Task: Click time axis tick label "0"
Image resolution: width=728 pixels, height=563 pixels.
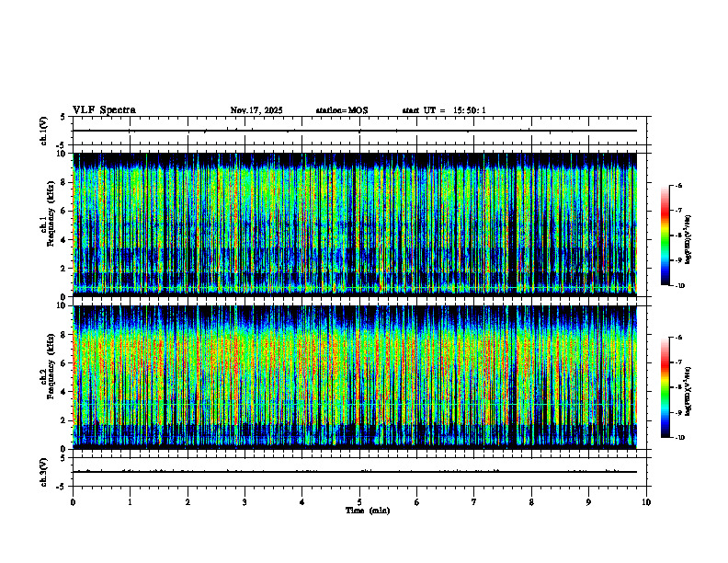Action: (73, 502)
